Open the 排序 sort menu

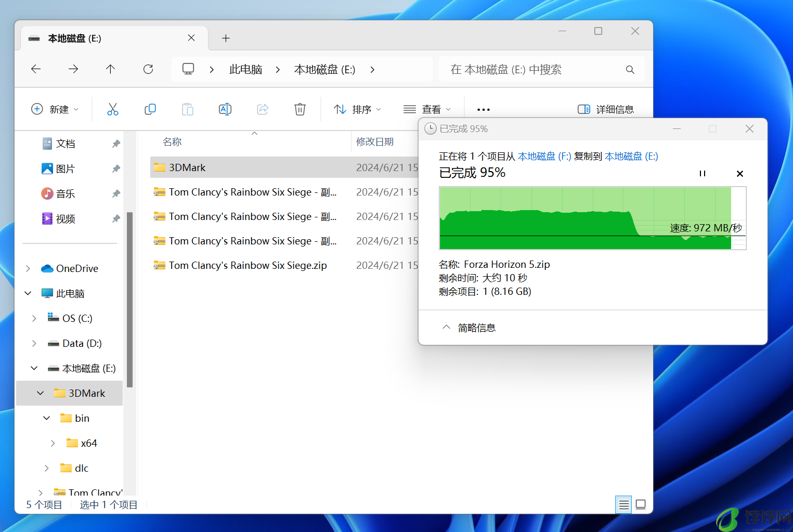coord(358,109)
